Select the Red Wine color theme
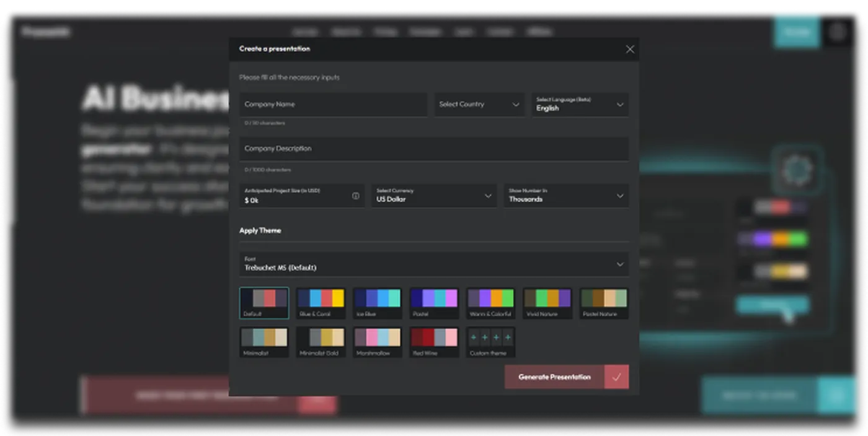868x436 pixels. click(x=434, y=342)
